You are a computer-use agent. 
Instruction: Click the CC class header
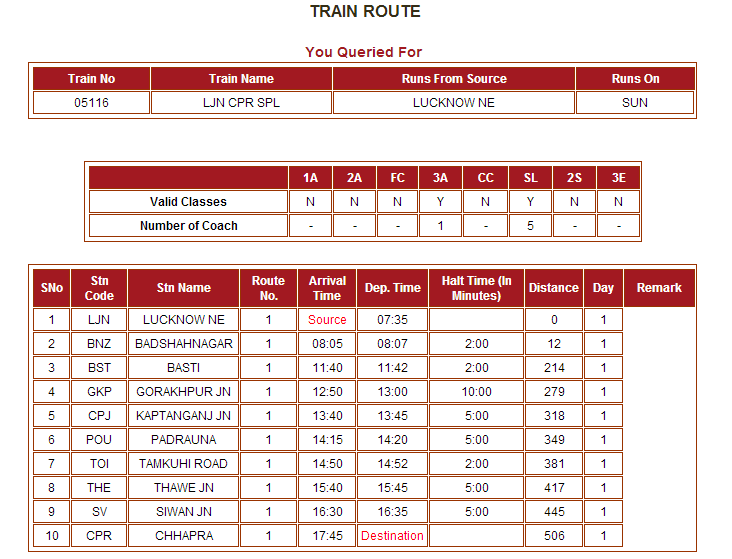point(486,178)
